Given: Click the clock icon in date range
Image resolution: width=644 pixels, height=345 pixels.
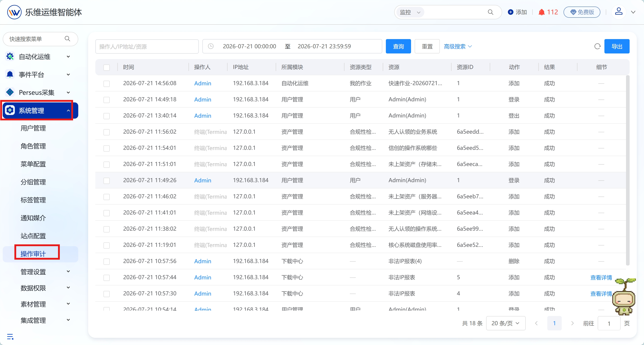Looking at the screenshot, I should 211,46.
